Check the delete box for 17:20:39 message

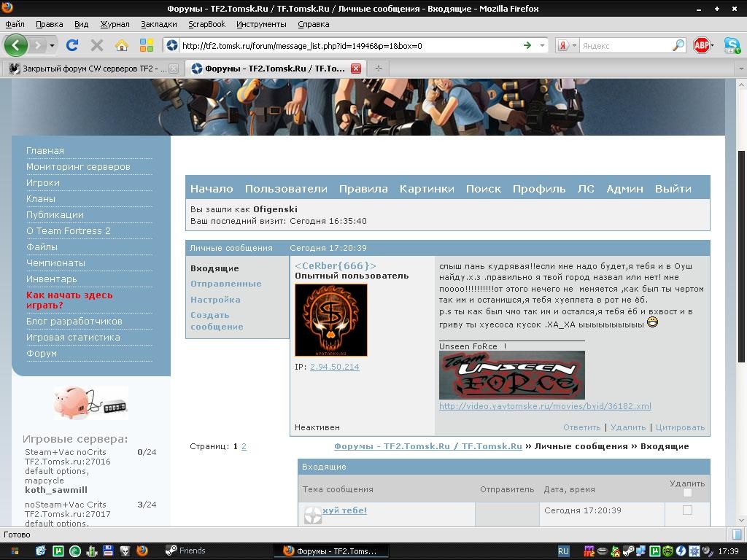pos(687,510)
